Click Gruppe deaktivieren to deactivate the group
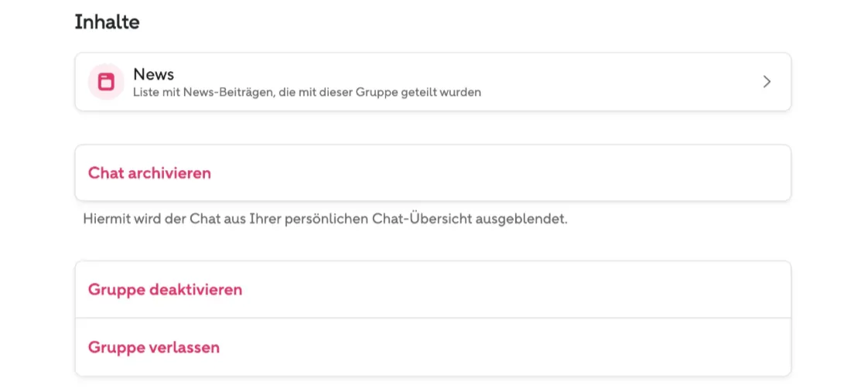Viewport: 868px width, 388px height. click(433, 290)
